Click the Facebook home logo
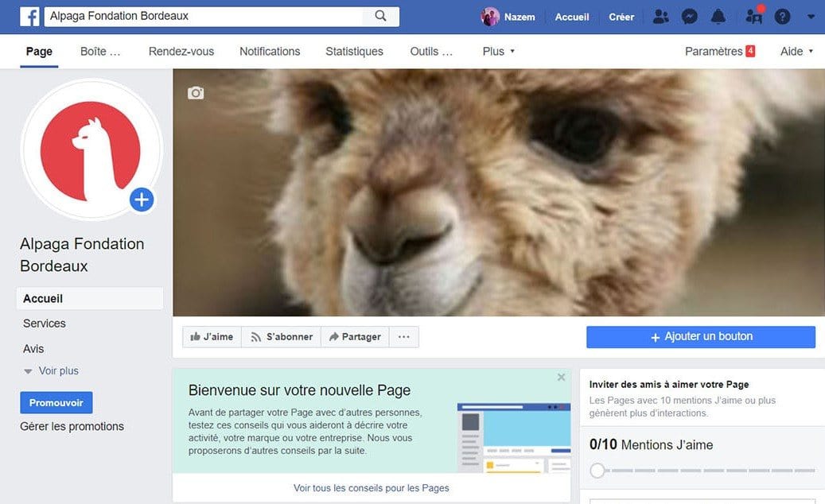The width and height of the screenshot is (825, 504). tap(29, 16)
